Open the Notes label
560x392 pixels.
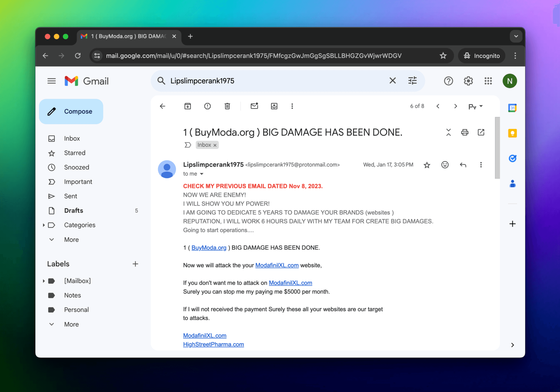click(73, 295)
